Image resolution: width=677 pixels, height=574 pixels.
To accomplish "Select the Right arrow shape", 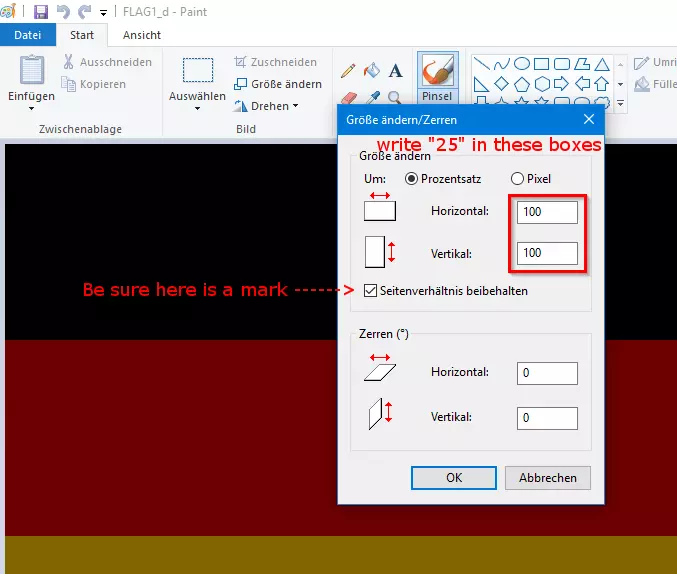I will click(x=561, y=84).
